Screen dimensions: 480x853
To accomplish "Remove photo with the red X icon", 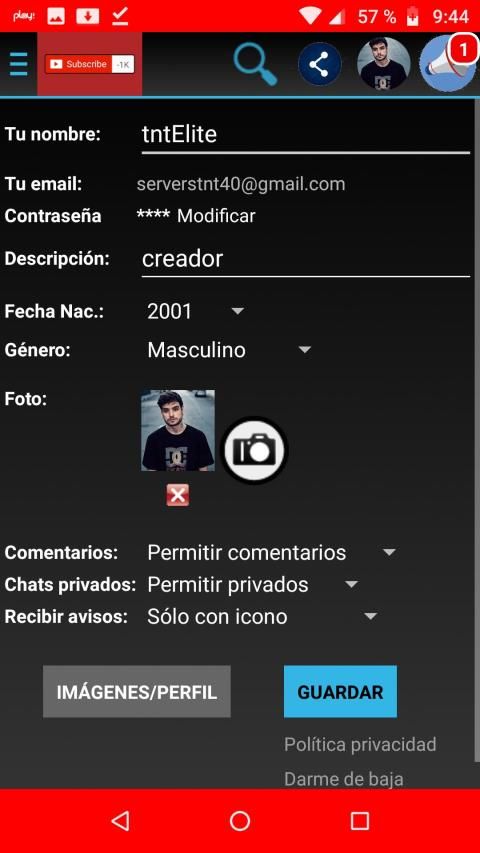I will point(177,495).
